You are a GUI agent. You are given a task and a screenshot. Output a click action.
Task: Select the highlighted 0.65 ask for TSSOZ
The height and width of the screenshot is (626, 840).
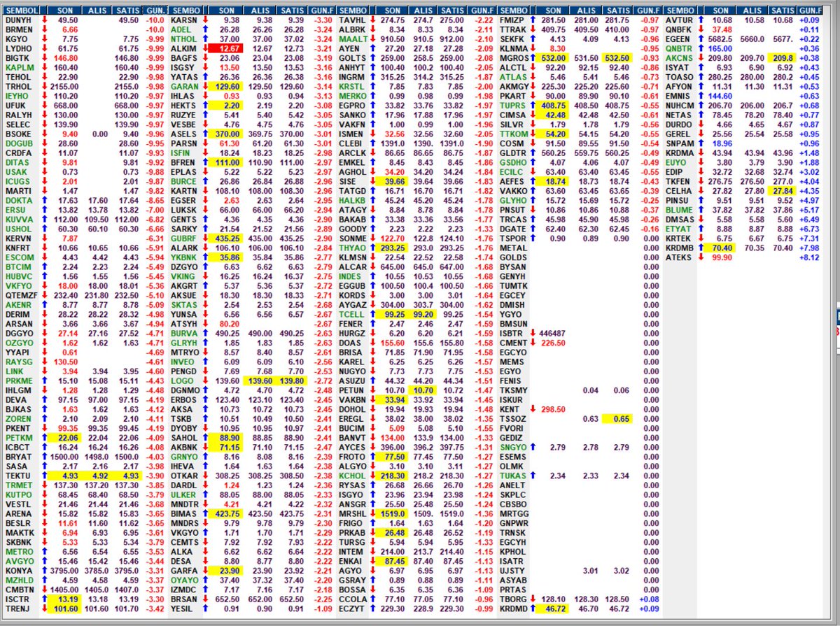tap(618, 419)
